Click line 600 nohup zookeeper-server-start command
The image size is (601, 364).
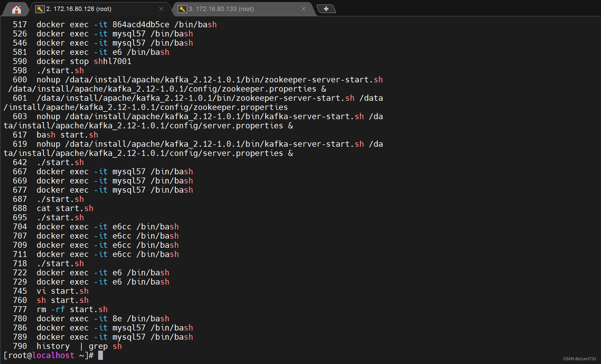[x=209, y=79]
